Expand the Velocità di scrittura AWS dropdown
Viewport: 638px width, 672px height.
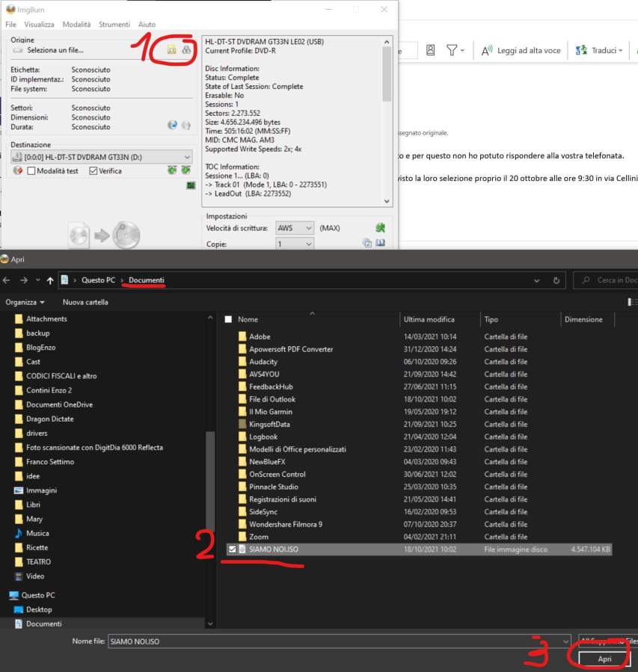(x=307, y=228)
